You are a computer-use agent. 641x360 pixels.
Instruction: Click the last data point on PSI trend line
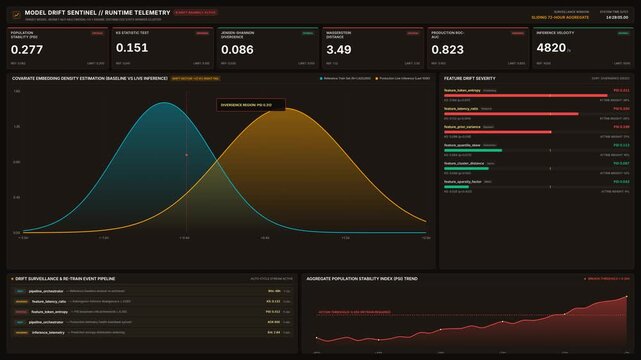[626, 297]
